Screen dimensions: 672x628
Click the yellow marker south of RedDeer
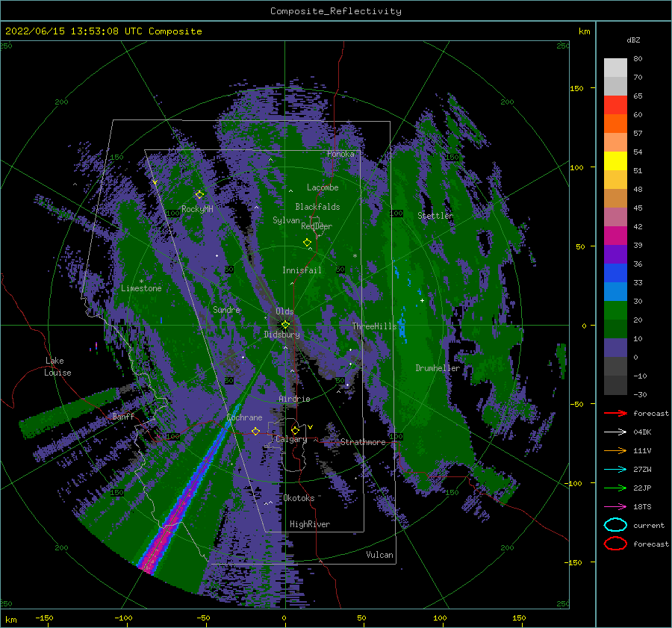coord(308,243)
